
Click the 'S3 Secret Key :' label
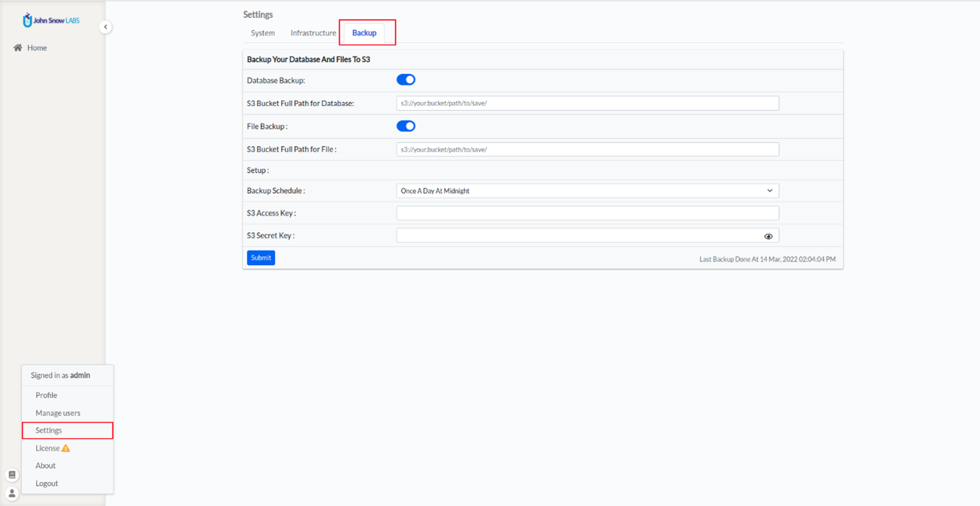[x=271, y=236]
